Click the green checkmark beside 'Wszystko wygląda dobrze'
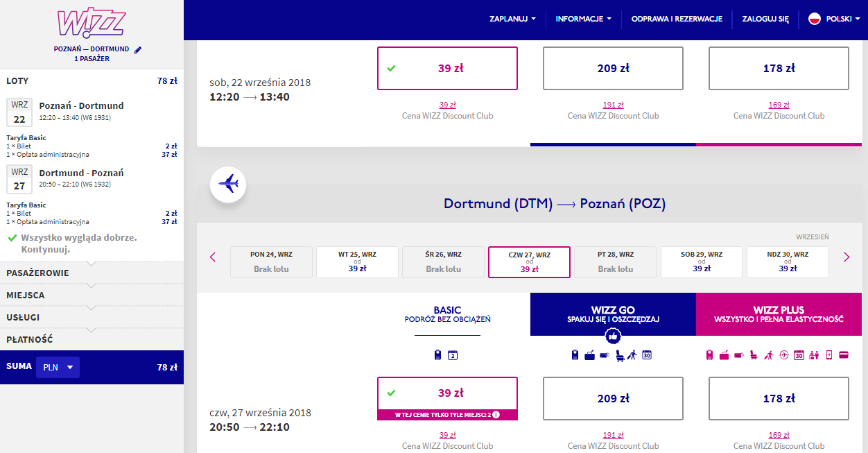 (12, 238)
